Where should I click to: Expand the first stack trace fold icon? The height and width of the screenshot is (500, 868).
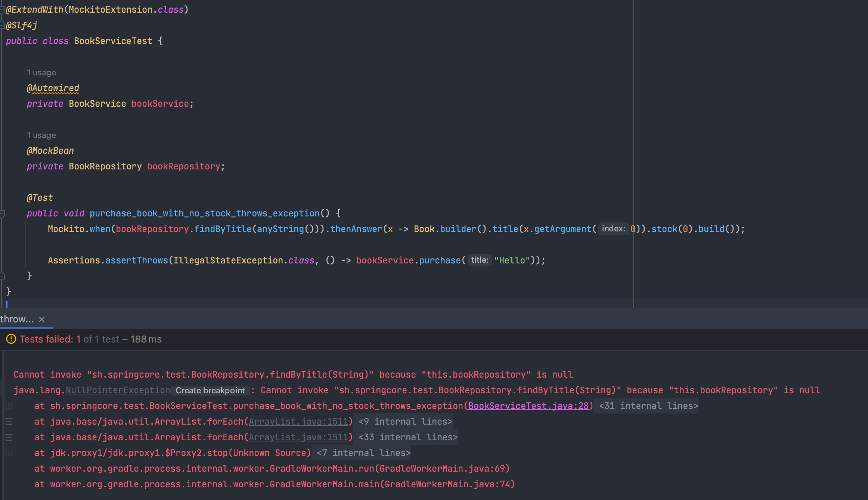pyautogui.click(x=9, y=406)
